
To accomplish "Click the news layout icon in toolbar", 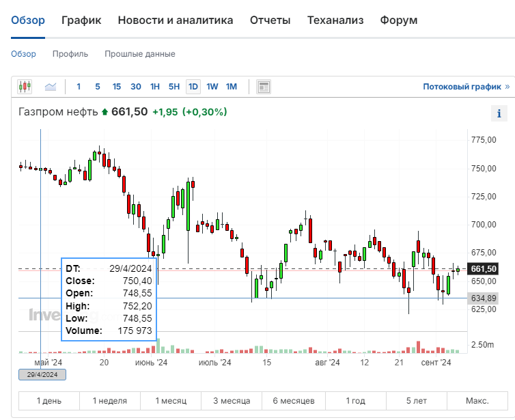I will (x=264, y=87).
